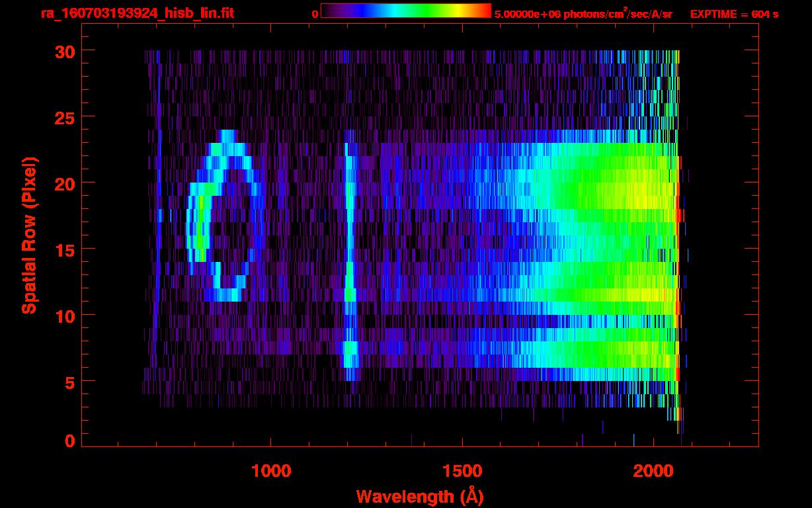The width and height of the screenshot is (812, 508).
Task: Click the rainbow color scale bar
Action: point(406,11)
